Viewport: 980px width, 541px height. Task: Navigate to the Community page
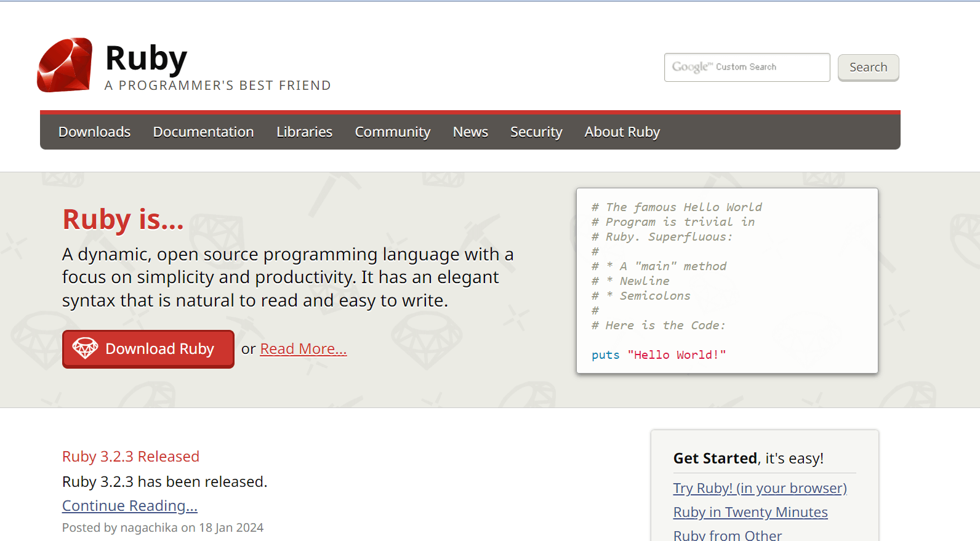(392, 132)
